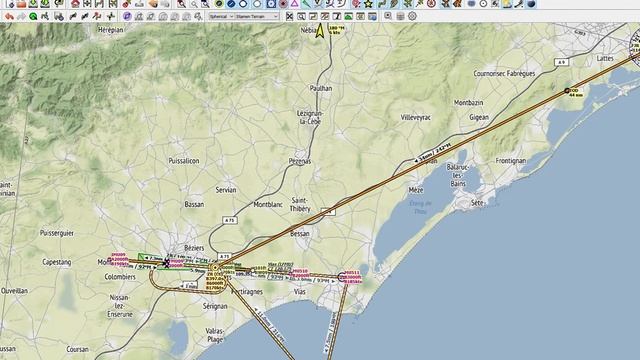Click the Coursan town label
The width and height of the screenshot is (640, 360).
click(x=78, y=349)
